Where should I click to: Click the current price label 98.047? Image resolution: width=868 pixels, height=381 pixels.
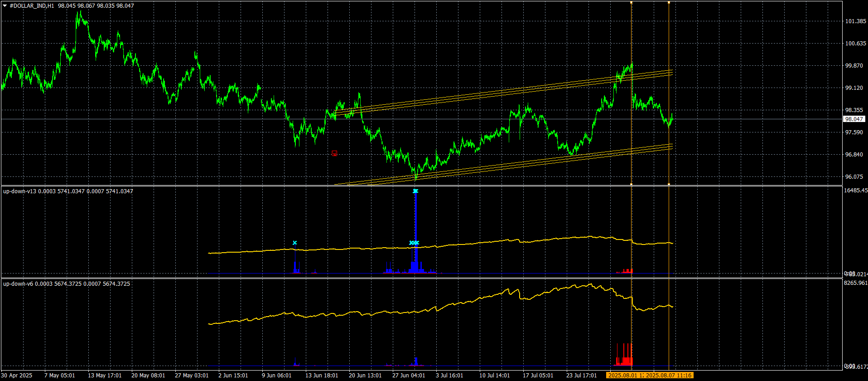click(854, 119)
